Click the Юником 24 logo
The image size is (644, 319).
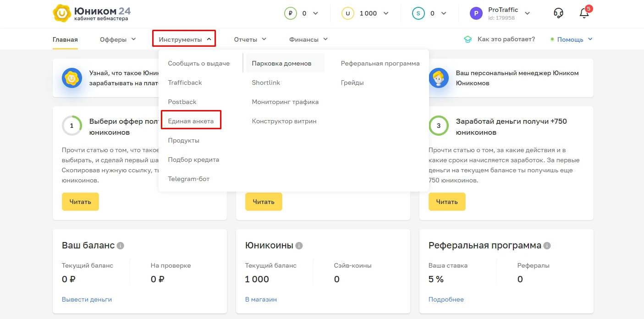[x=92, y=13]
